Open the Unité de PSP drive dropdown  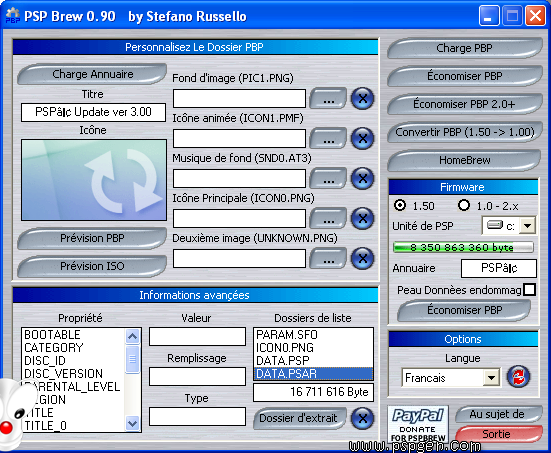527,226
